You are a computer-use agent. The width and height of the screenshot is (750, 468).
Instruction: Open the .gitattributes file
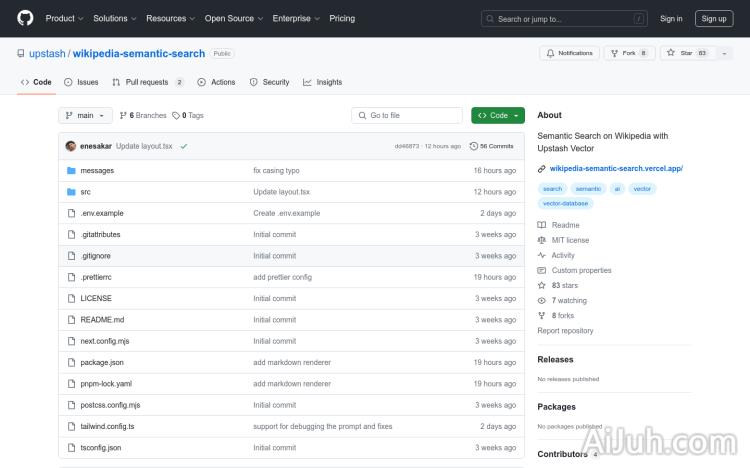(x=100, y=234)
